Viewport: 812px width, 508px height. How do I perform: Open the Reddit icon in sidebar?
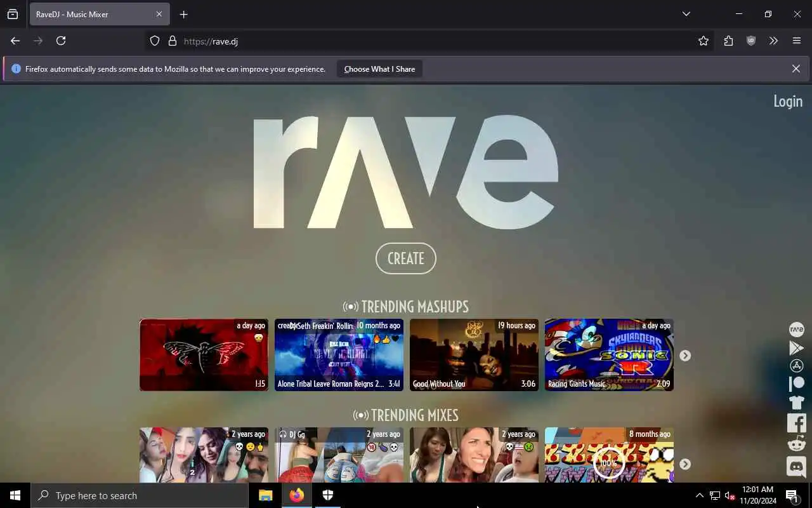(796, 444)
